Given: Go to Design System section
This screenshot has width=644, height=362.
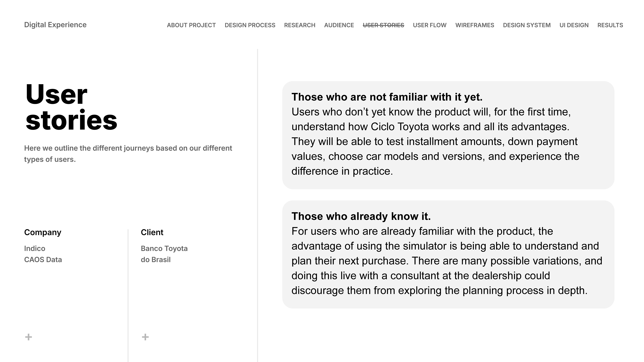Looking at the screenshot, I should (x=526, y=25).
